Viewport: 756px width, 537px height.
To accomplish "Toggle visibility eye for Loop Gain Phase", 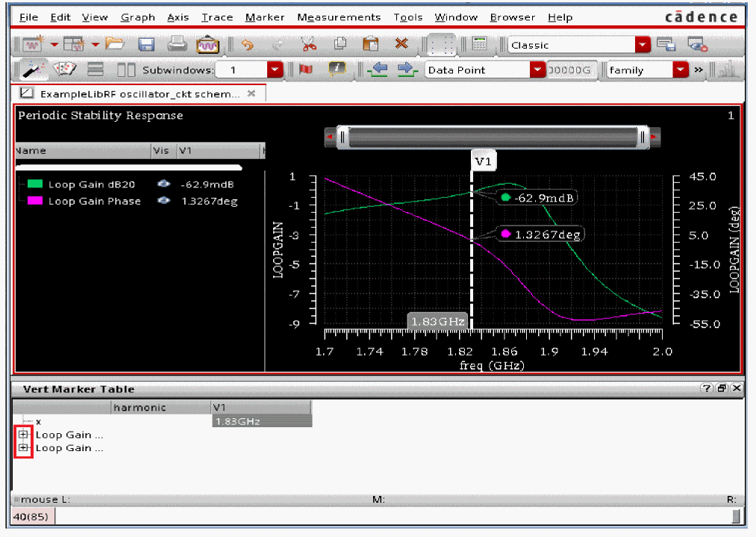I will [x=163, y=201].
